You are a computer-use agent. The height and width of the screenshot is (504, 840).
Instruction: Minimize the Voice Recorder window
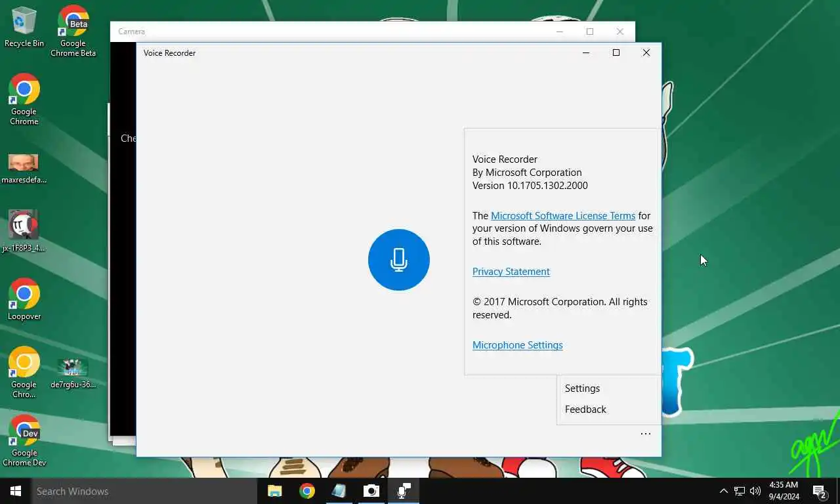586,52
